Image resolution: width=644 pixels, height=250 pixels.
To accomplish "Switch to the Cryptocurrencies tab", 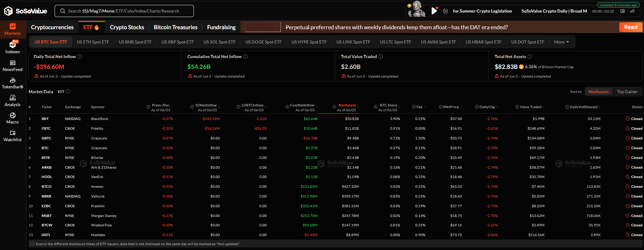I will click(x=52, y=27).
